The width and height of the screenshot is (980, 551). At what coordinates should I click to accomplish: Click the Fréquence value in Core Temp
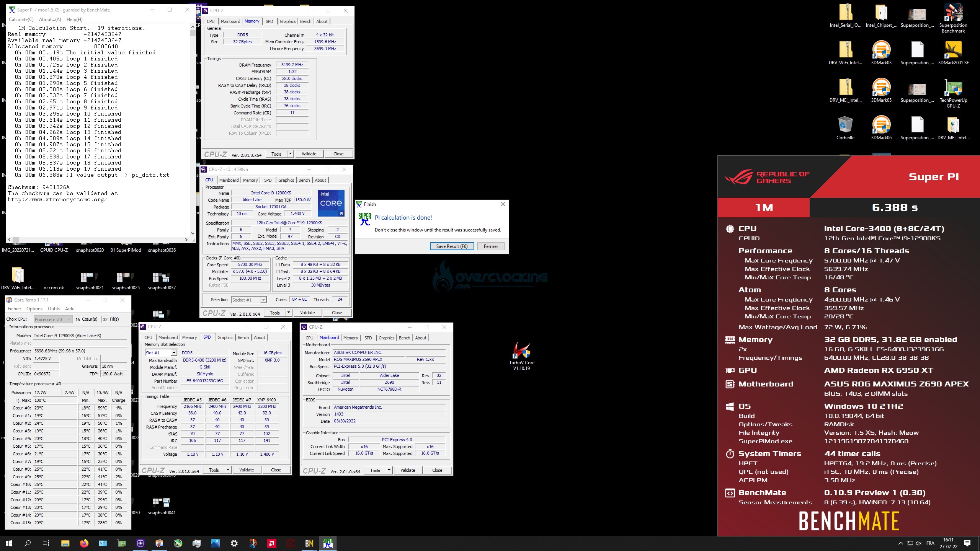point(80,351)
